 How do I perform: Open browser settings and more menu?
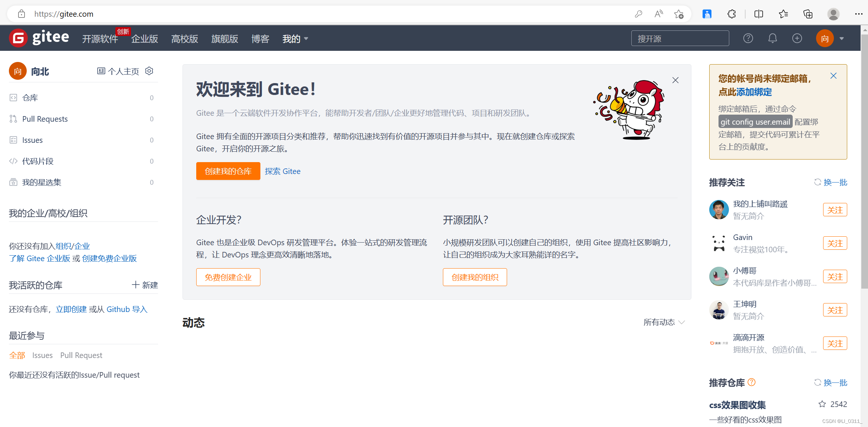pyautogui.click(x=859, y=14)
